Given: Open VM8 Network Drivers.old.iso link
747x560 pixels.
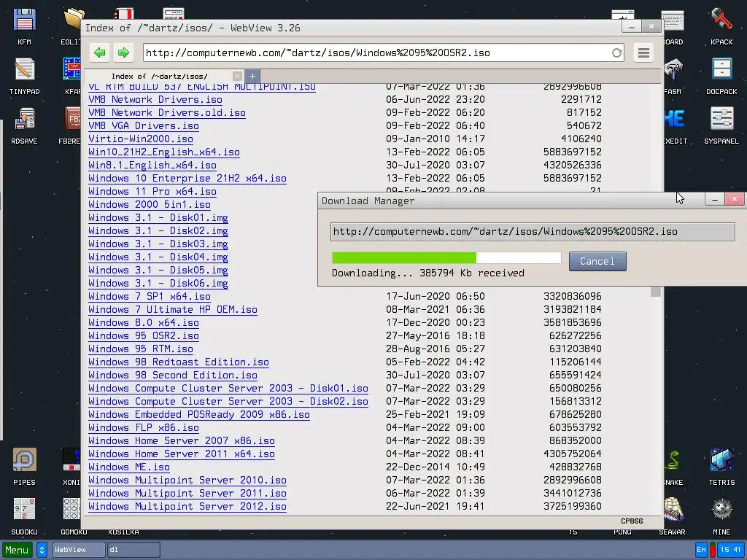Looking at the screenshot, I should [x=167, y=113].
